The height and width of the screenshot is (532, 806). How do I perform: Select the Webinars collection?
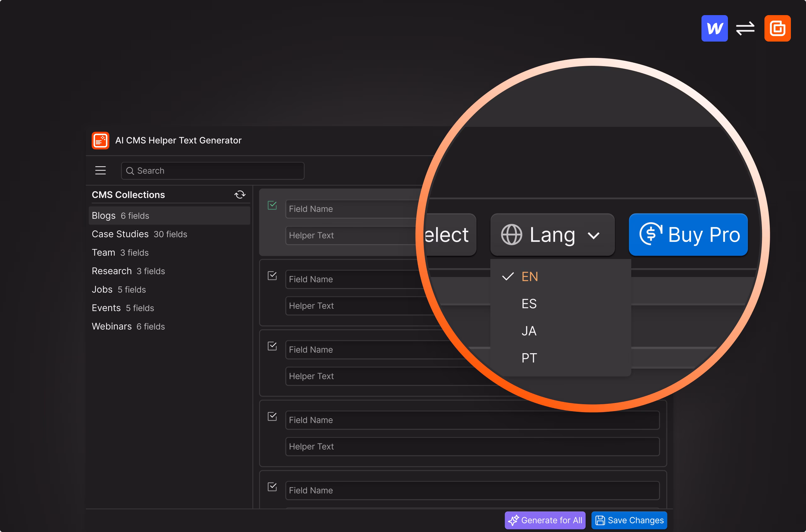click(169, 326)
